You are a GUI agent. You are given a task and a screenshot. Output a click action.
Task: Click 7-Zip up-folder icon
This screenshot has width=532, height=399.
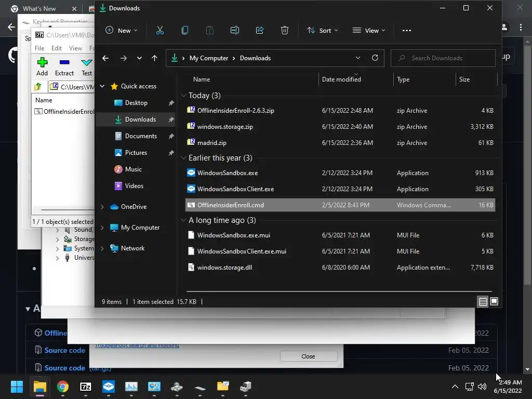pos(38,87)
